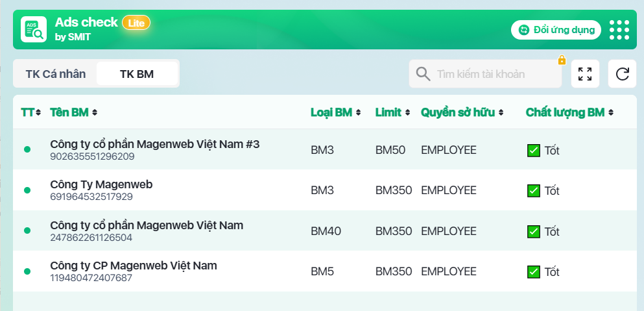This screenshot has height=311, width=644.
Task: Toggle fullscreen expand icon button
Action: (x=585, y=74)
